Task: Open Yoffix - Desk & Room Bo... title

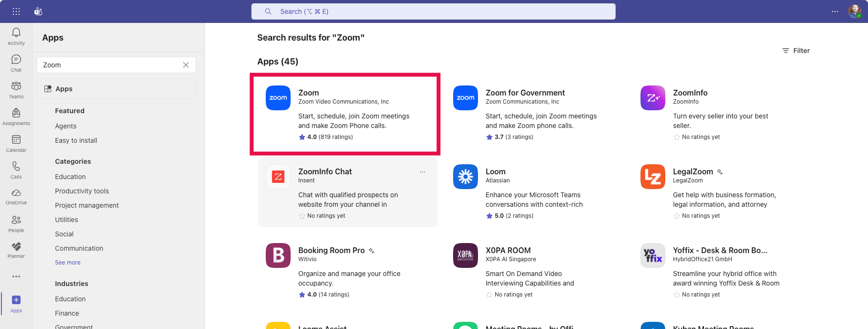Action: pyautogui.click(x=720, y=250)
